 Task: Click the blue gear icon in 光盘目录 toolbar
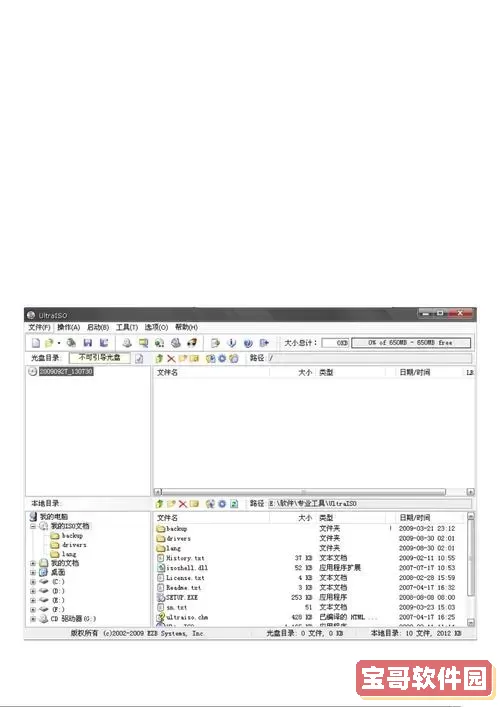pos(222,358)
